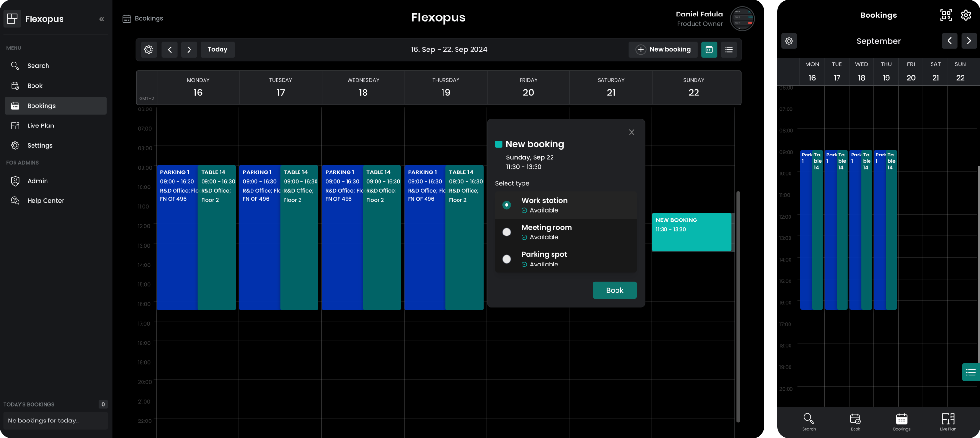Open Live Plan in bottom navigation
The image size is (980, 438).
click(948, 421)
